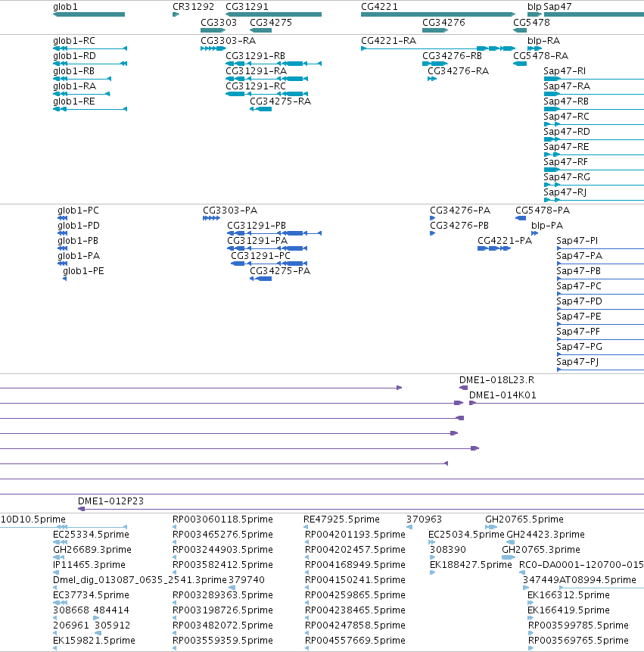Select the 370963 feature label
This screenshot has width=644, height=652.
[x=425, y=519]
